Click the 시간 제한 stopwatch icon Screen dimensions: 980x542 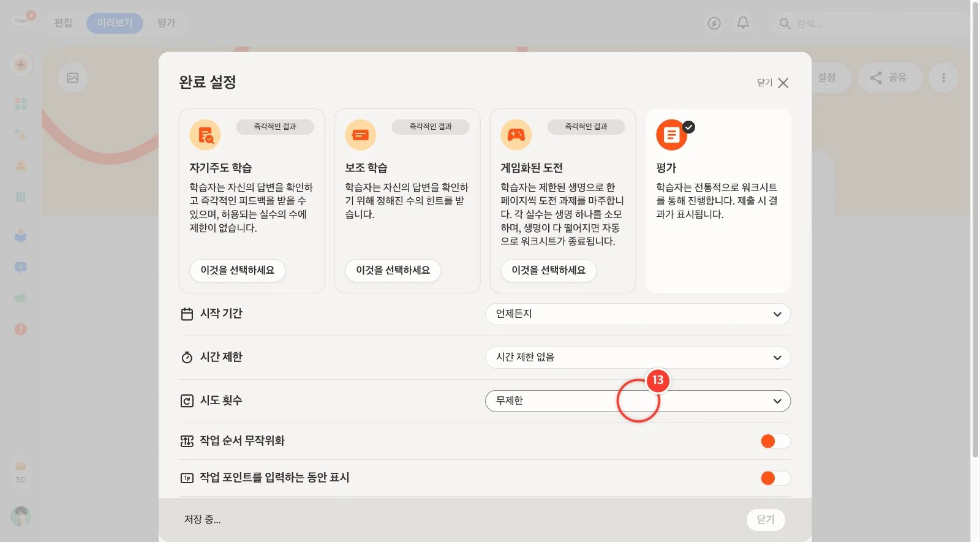click(187, 358)
